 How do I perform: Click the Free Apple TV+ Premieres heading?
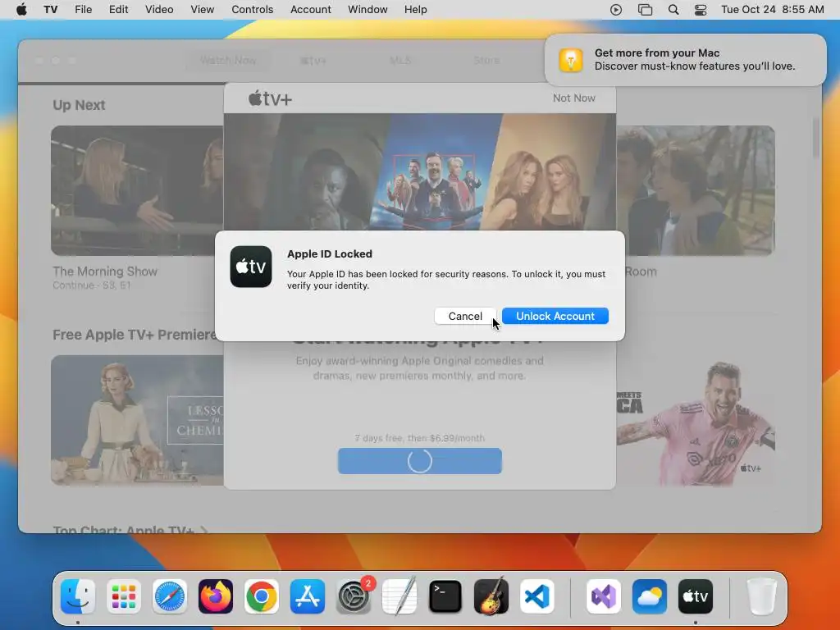click(135, 335)
